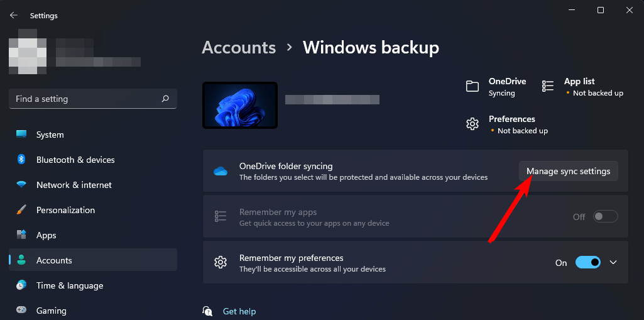Click the OneDrive cloud icon
The image size is (644, 320).
[x=221, y=171]
